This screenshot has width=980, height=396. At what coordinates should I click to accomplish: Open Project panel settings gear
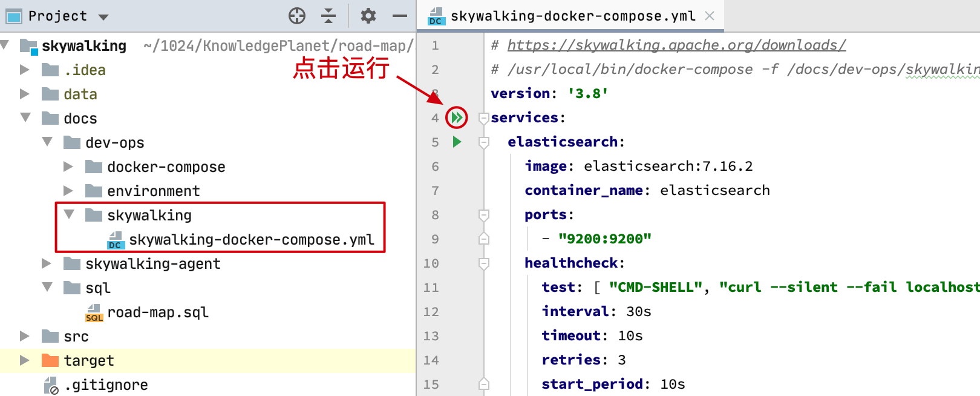point(368,16)
